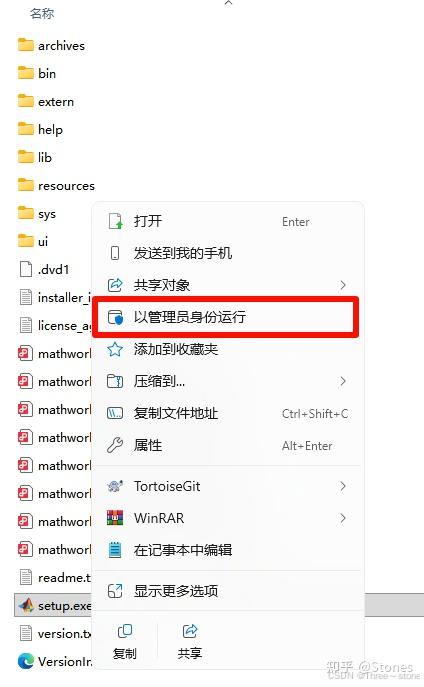Click the TortoiseGit turtle icon
The width and height of the screenshot is (424, 687).
point(115,486)
